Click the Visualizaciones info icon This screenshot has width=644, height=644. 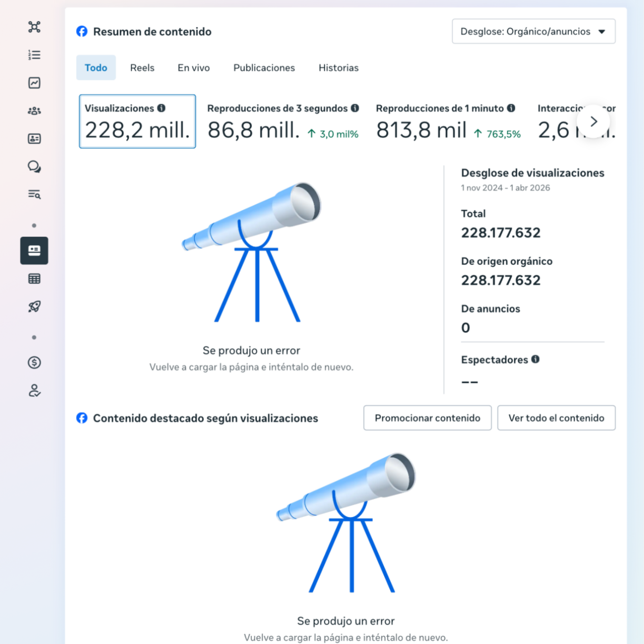coord(161,108)
